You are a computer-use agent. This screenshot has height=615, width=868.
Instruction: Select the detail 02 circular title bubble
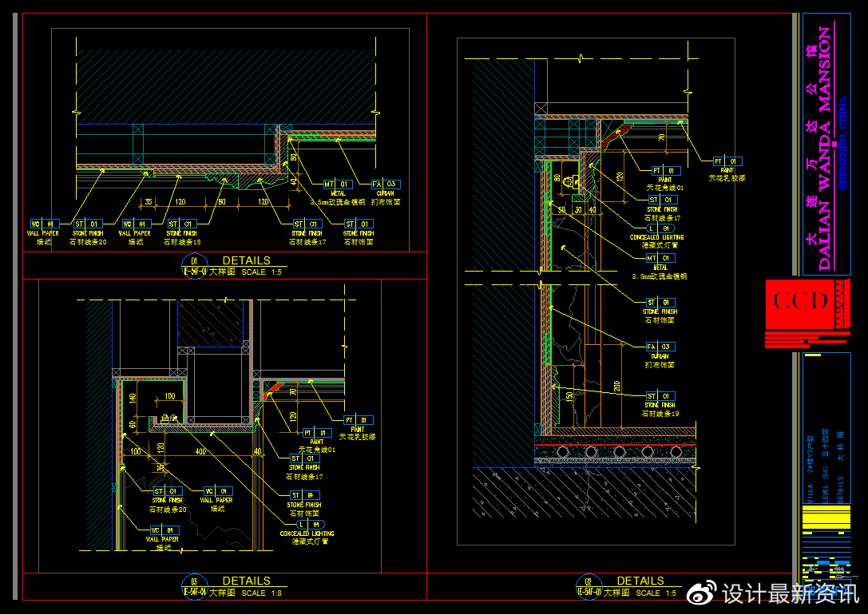pos(589,581)
